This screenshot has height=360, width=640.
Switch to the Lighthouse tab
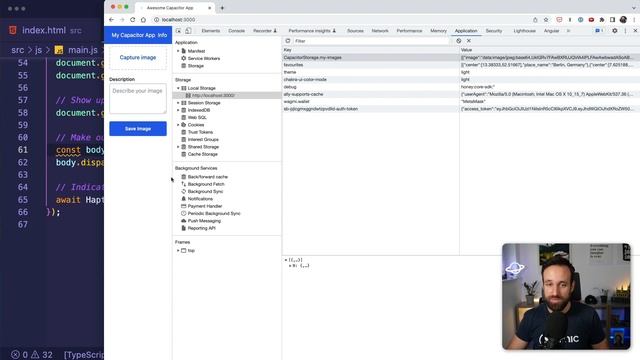coord(524,31)
